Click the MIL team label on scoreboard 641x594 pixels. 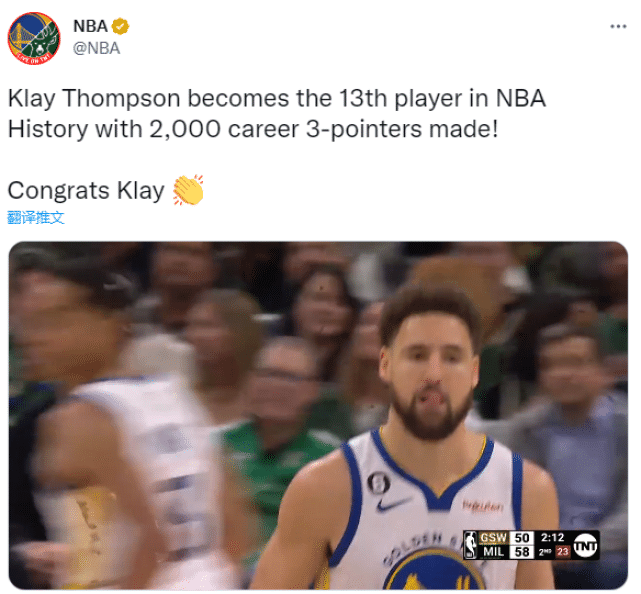pos(493,552)
